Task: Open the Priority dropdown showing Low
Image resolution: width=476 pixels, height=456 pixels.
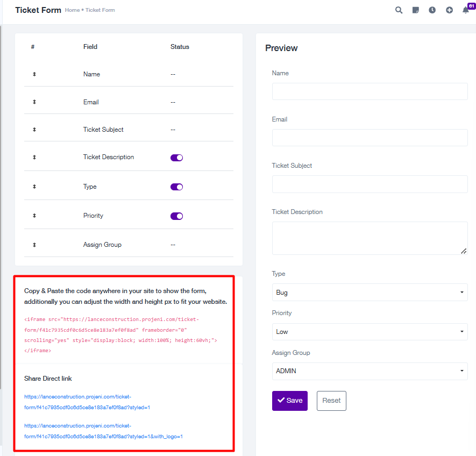Action: tap(370, 332)
